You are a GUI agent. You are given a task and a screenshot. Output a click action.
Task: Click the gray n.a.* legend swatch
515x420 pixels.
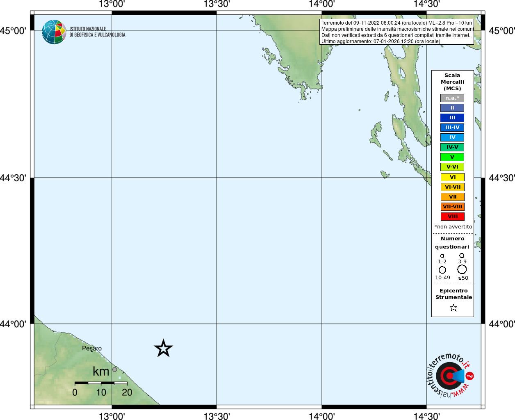(452, 98)
